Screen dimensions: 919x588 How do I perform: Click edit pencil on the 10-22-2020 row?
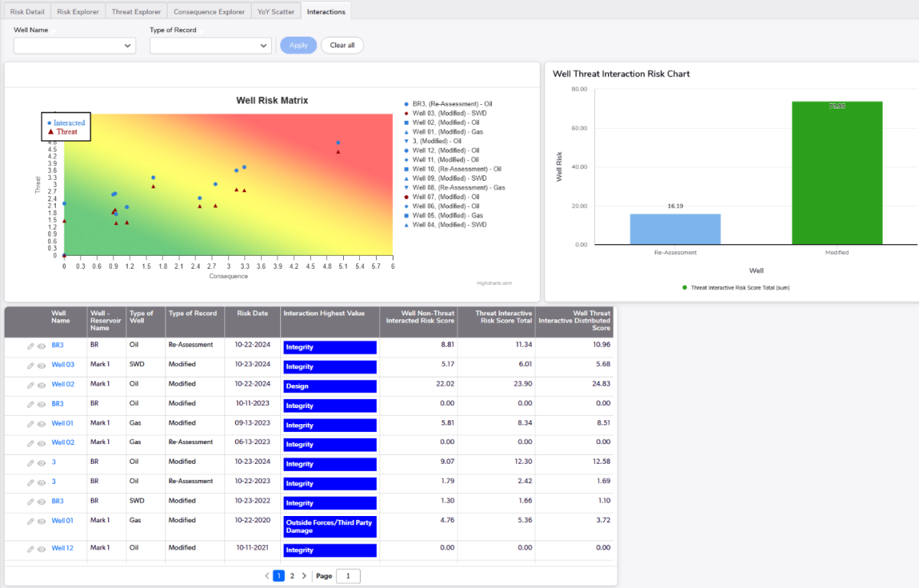(31, 521)
